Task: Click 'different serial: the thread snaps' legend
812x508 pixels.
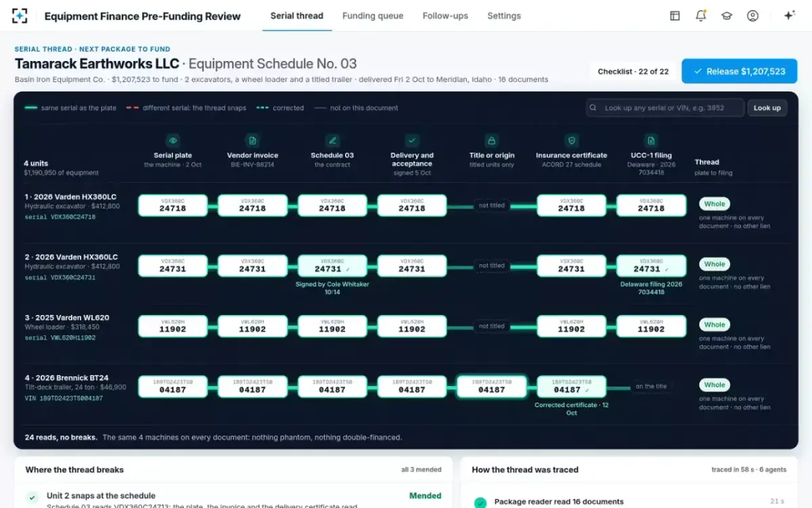Action: 186,108
